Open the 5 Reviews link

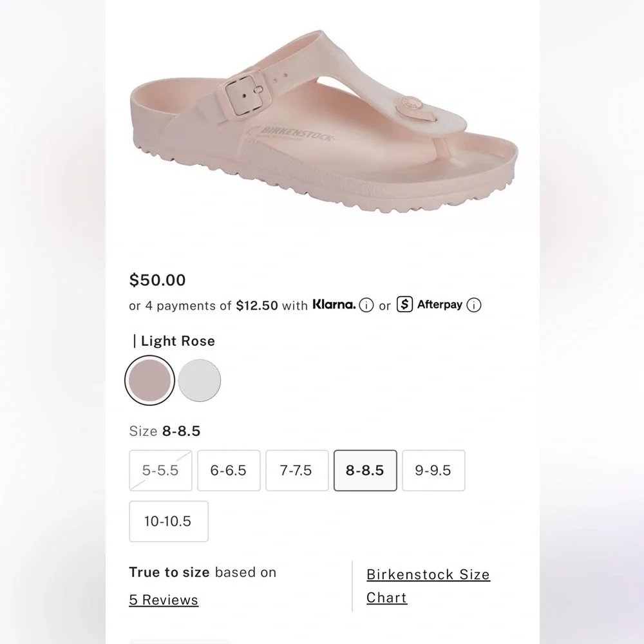point(163,600)
